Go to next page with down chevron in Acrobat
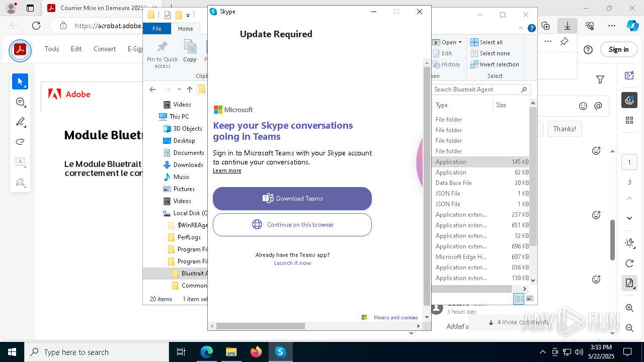 (629, 218)
